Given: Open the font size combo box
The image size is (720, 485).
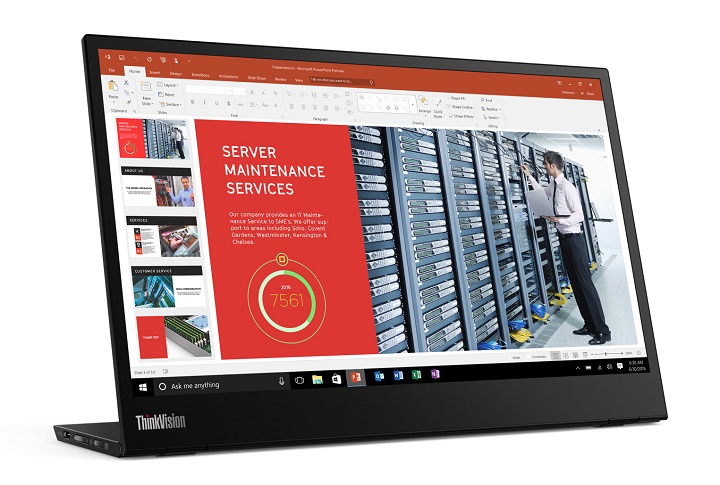Looking at the screenshot, I should click(x=240, y=92).
